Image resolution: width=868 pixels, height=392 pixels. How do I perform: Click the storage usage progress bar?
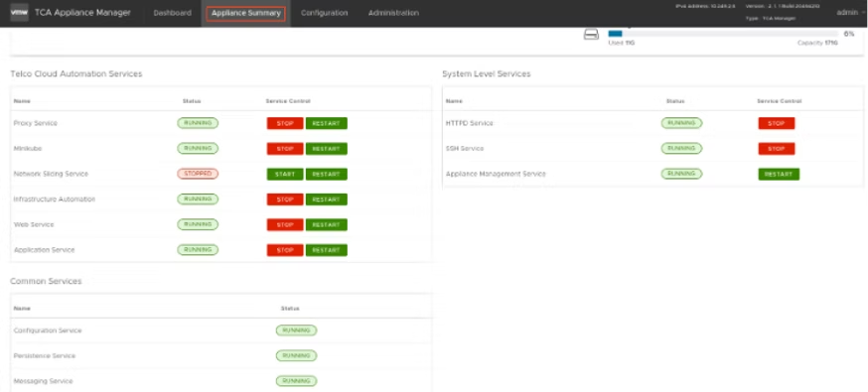click(x=723, y=34)
